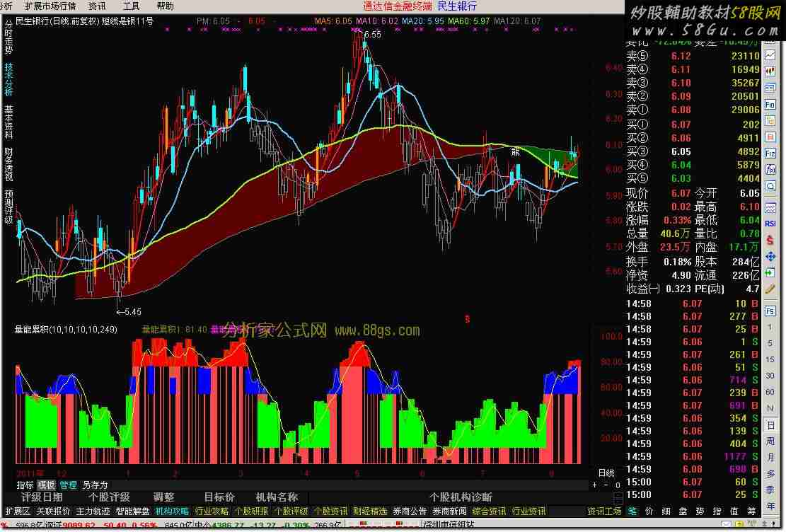
Task: Select the 盘 tab under trade list
Action: pos(683,511)
